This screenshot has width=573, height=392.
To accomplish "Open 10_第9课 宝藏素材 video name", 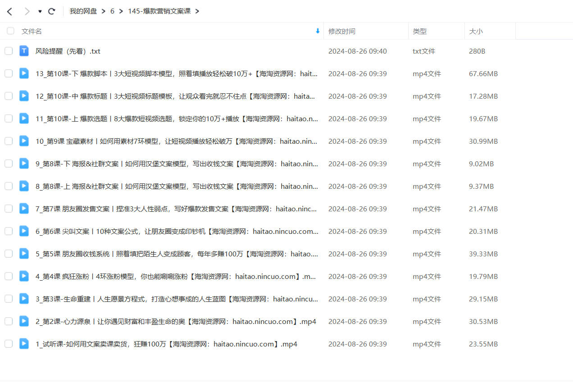I will click(177, 141).
